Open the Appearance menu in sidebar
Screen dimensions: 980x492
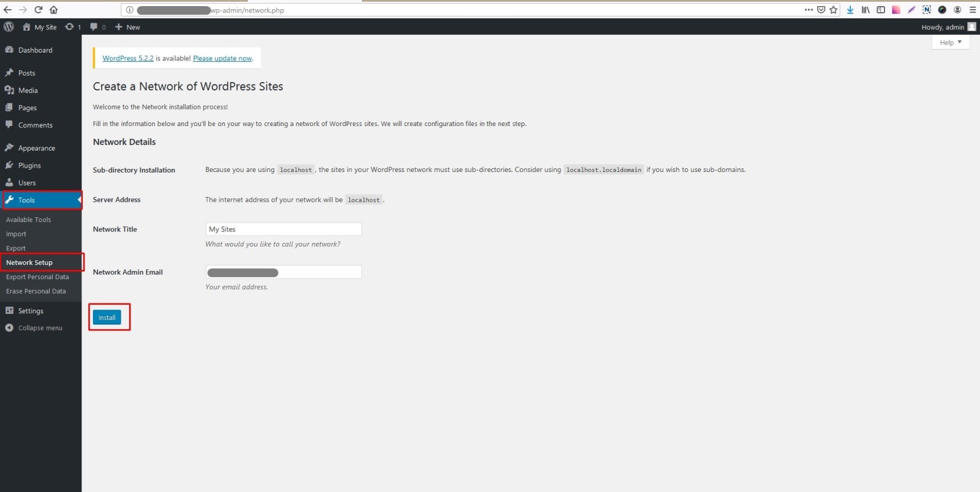point(36,148)
